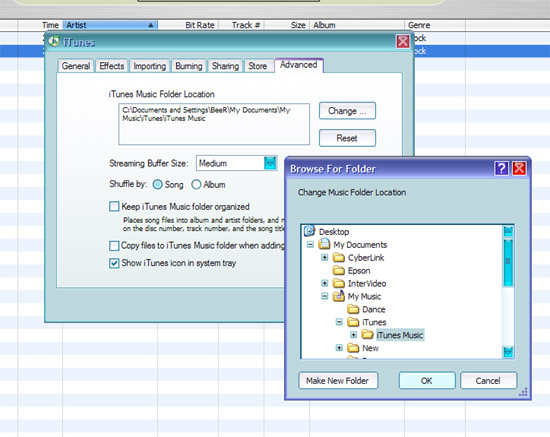This screenshot has width=550, height=437.
Task: Enable Copy files to iTunes Music folder
Action: [x=114, y=246]
